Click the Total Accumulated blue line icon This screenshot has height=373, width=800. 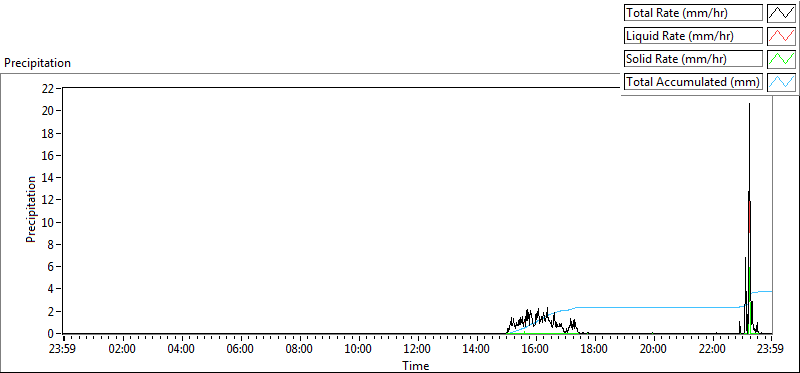click(x=782, y=81)
